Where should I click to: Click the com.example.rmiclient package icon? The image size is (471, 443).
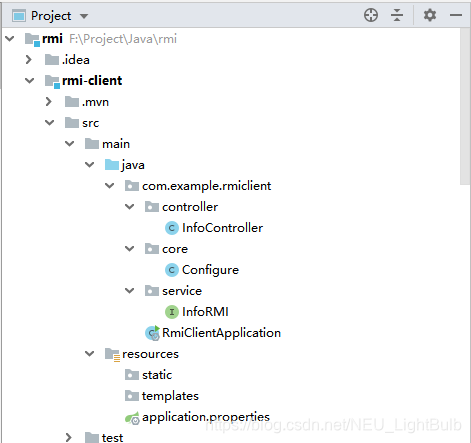click(132, 186)
